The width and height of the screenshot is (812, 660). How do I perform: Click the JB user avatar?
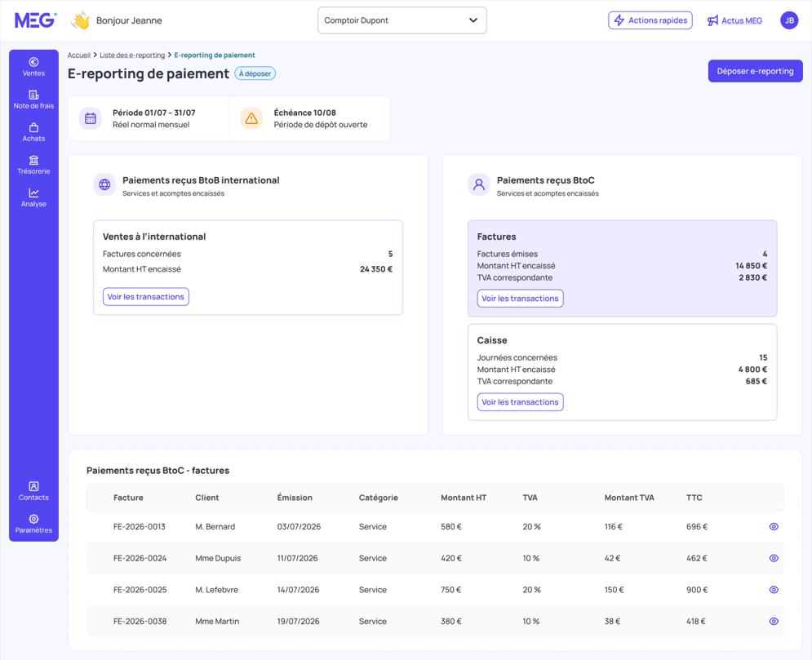(x=789, y=20)
